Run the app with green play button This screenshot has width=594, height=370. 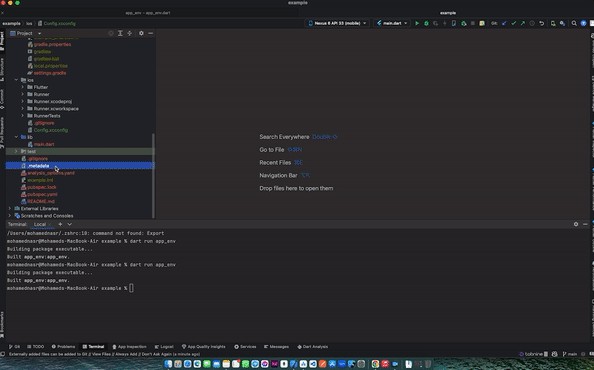click(417, 23)
